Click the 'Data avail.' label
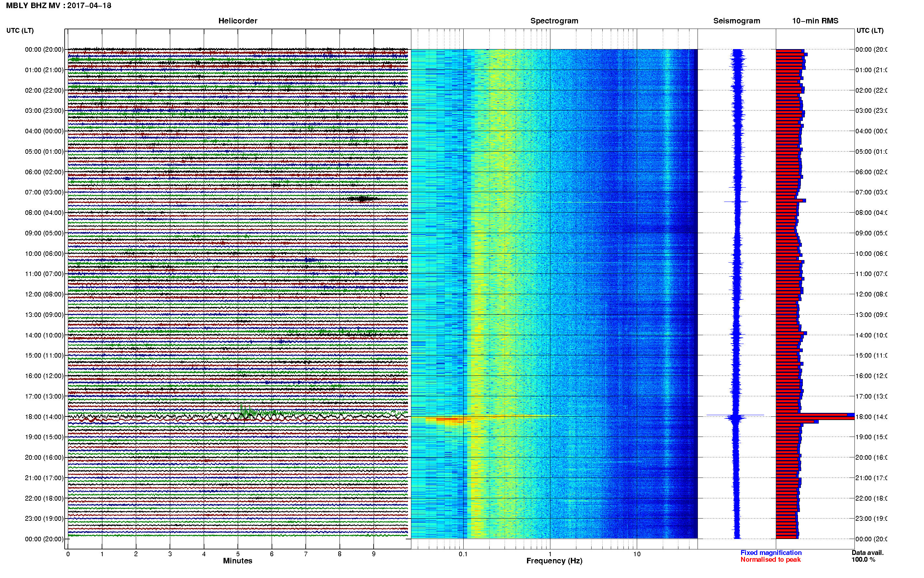The image size is (924, 578). (x=867, y=553)
